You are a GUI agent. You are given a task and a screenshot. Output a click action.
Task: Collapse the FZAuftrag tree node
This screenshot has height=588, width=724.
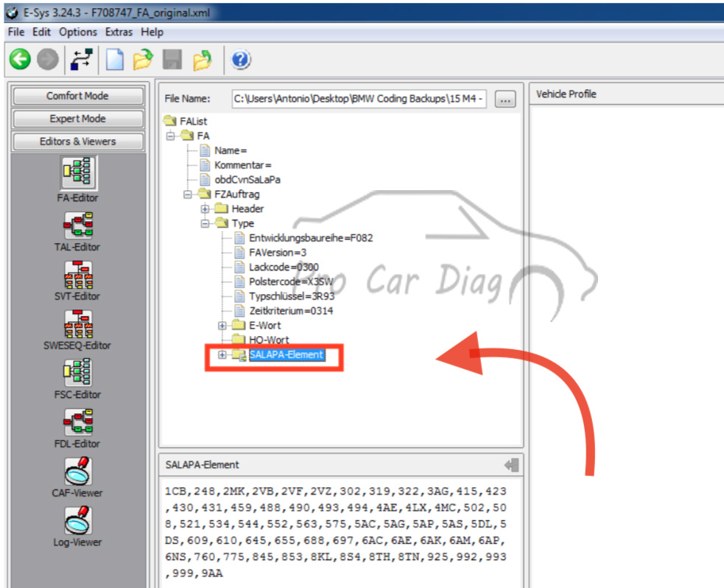[x=188, y=195]
